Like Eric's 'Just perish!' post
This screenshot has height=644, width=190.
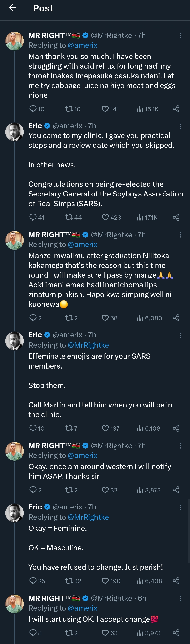(105, 581)
